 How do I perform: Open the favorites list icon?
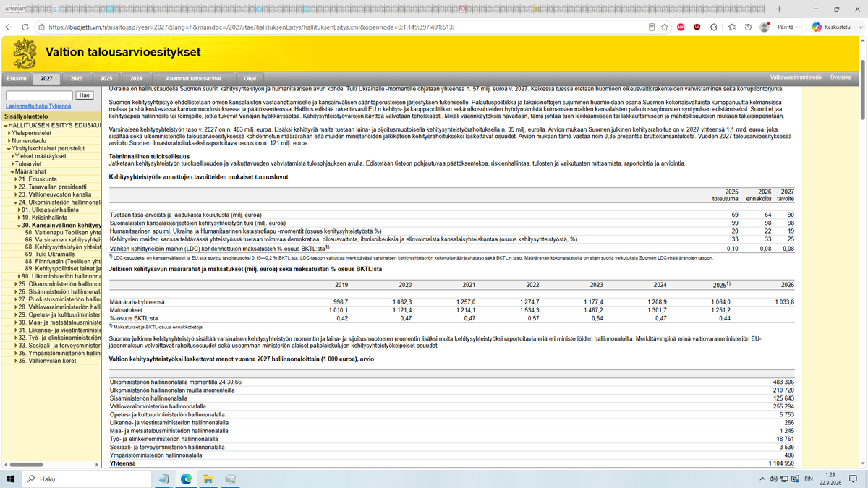pyautogui.click(x=731, y=27)
